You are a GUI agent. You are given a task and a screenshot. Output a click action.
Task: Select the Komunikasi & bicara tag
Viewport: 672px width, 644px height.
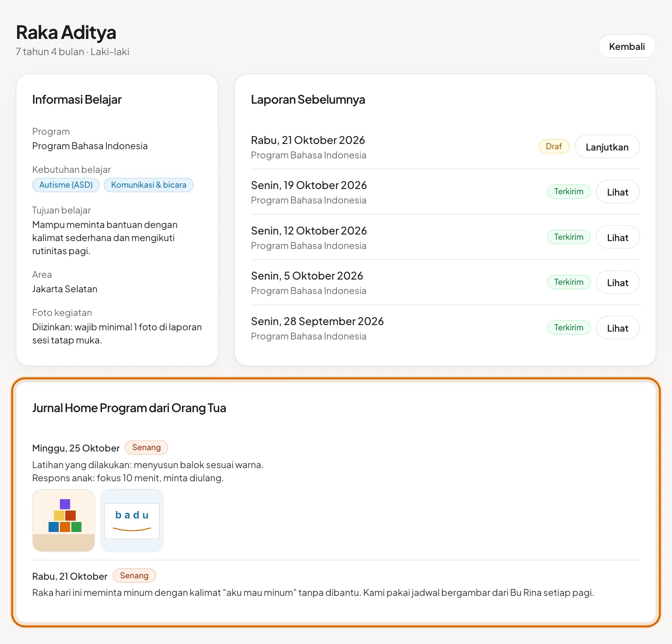click(149, 185)
